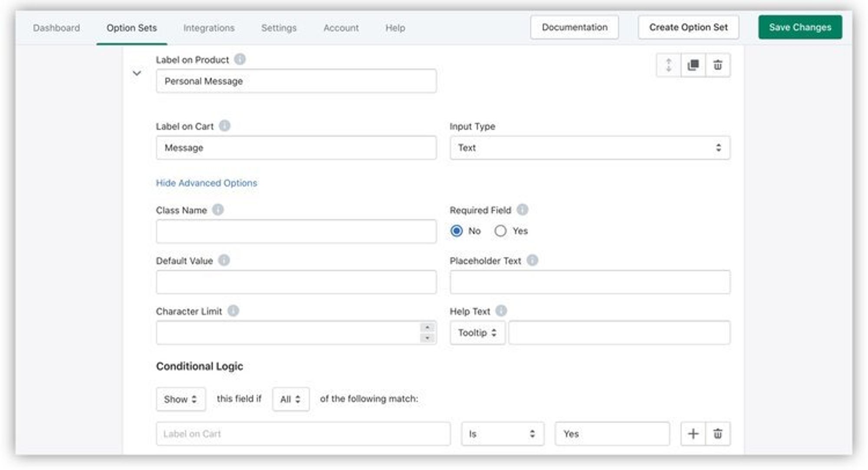The width and height of the screenshot is (868, 470).
Task: Collapse the option with chevron arrow
Action: (x=137, y=73)
